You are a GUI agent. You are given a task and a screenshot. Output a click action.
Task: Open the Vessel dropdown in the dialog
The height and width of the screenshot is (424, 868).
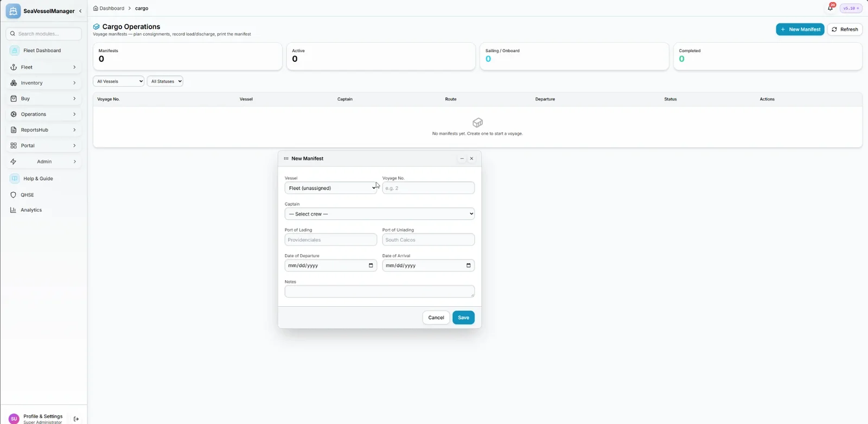[330, 188]
